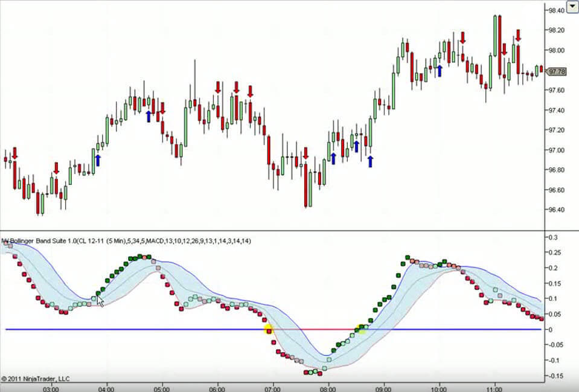Click the current price marker 97.78

tap(556, 71)
